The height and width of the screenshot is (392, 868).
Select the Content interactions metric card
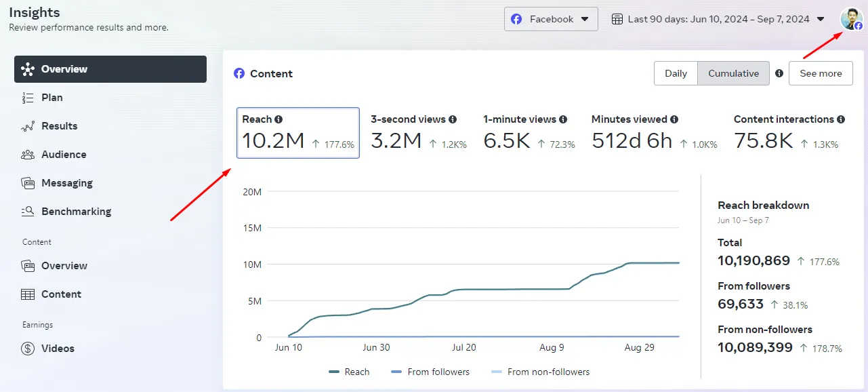point(789,133)
